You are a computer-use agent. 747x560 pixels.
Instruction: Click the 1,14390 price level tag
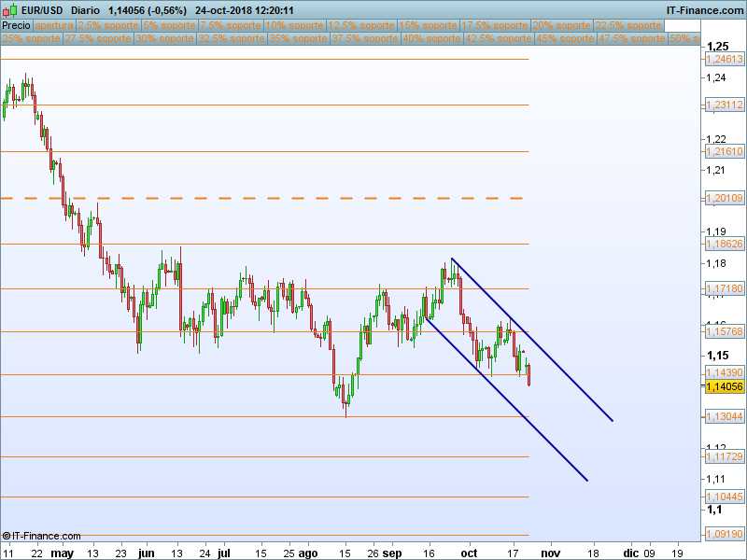click(x=725, y=372)
